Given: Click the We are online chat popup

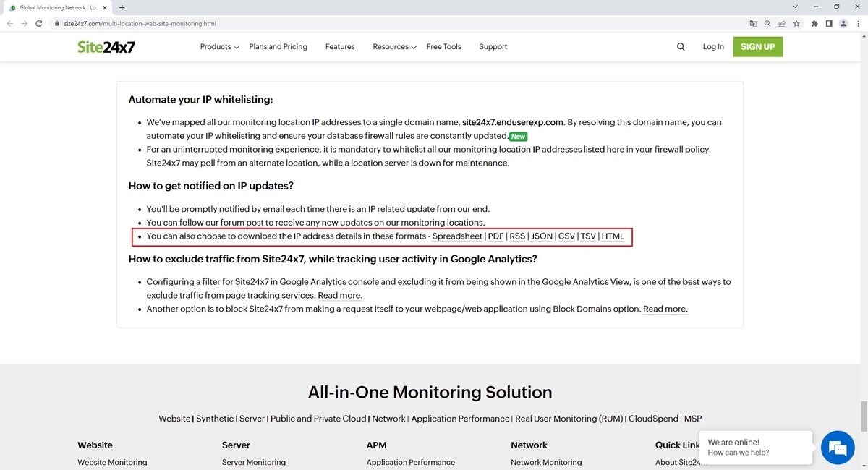Looking at the screenshot, I should pos(756,448).
